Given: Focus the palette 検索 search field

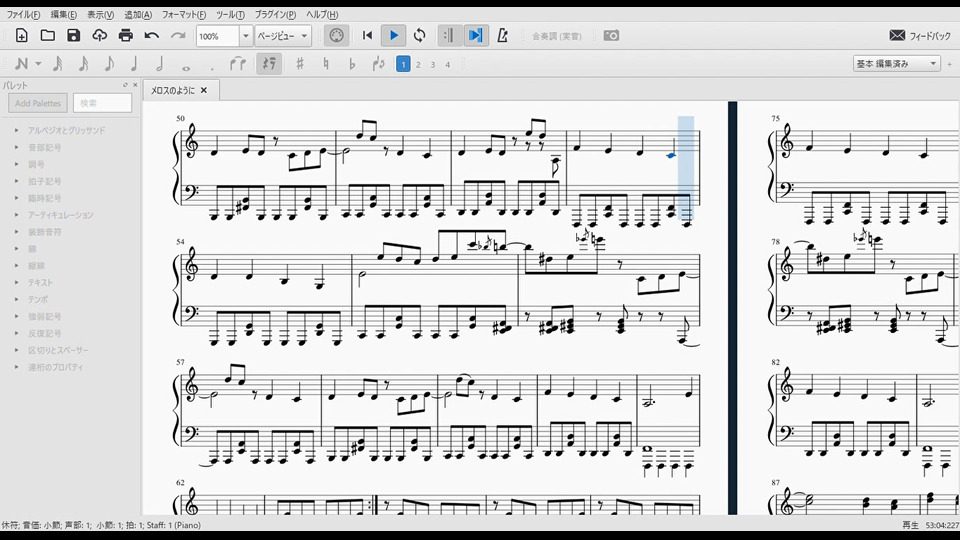Looking at the screenshot, I should [x=102, y=103].
